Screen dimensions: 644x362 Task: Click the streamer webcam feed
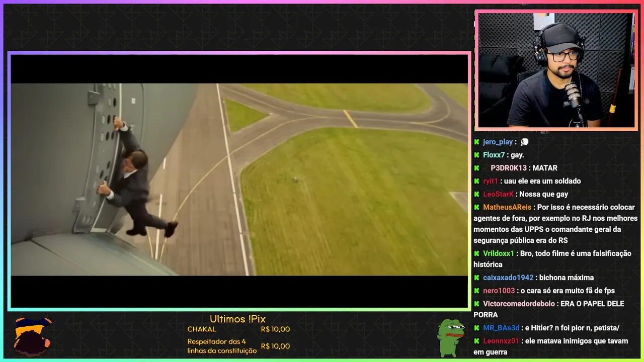[x=556, y=70]
